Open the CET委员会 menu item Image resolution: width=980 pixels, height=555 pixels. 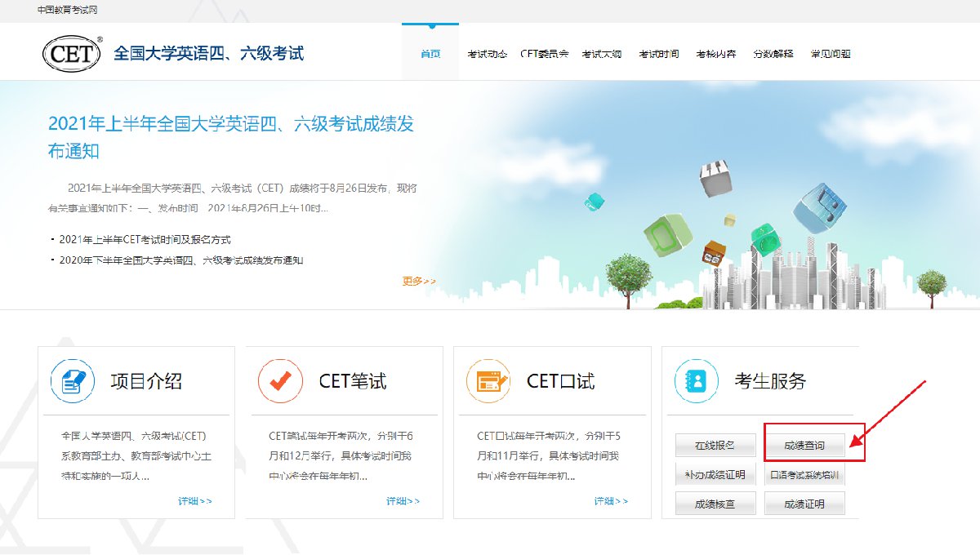click(x=544, y=54)
